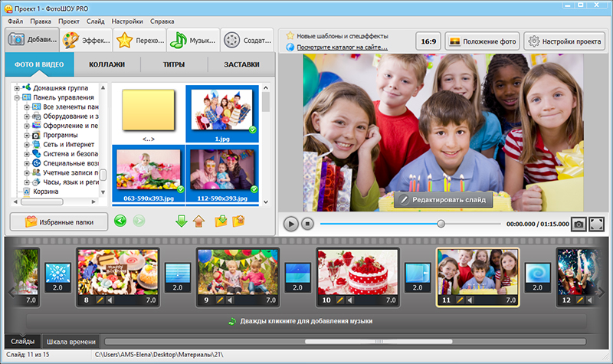Open the Слайд menu

[x=95, y=21]
